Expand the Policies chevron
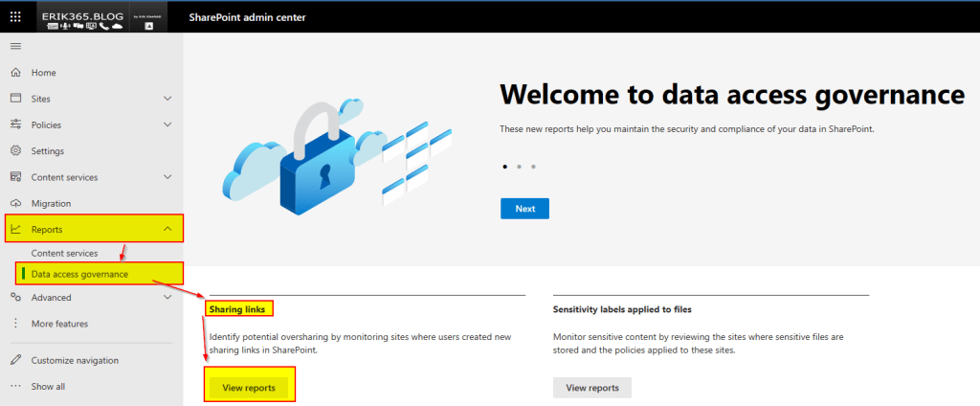 [167, 124]
